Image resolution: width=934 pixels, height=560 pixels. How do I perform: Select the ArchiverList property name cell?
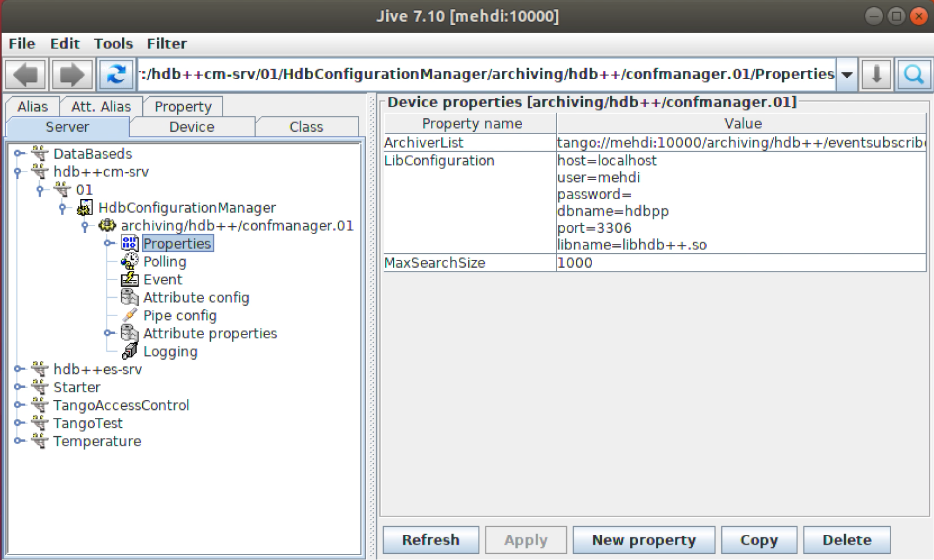click(x=470, y=142)
